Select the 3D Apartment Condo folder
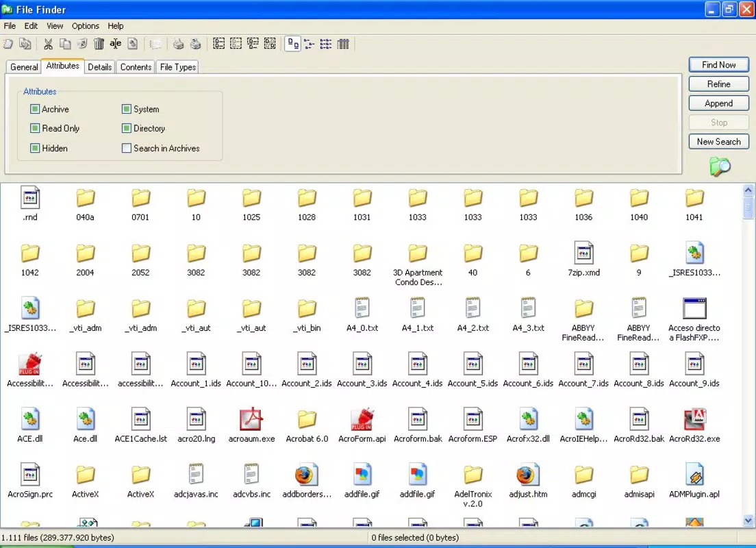 pos(418,253)
